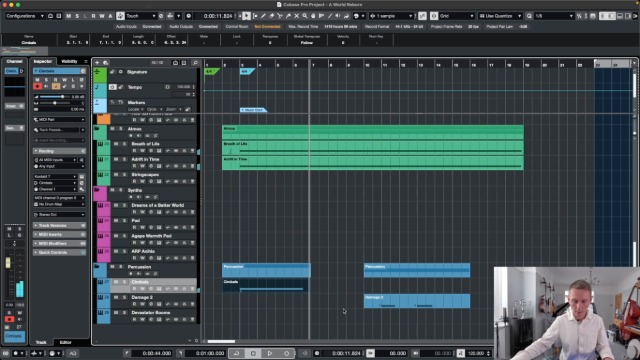Screen dimensions: 640x360
Task: Open the Locate dropdown on Markers track
Action: pyautogui.click(x=135, y=109)
